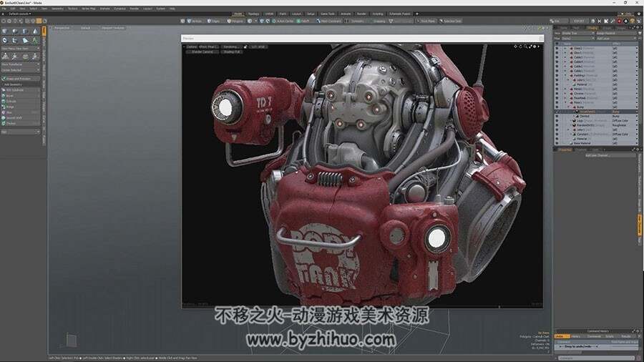Viewport: 644px width, 362px height.
Task: Click the Extrude tool entry
Action: coord(21,101)
